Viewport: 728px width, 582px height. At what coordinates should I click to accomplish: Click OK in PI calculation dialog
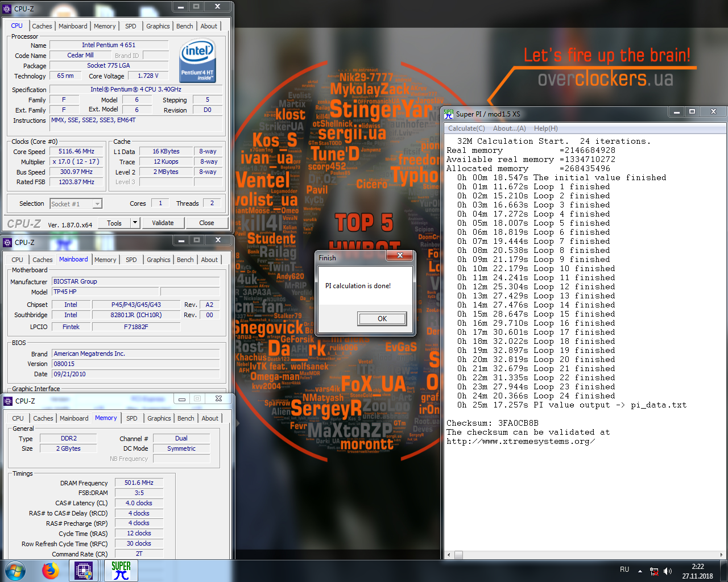[x=382, y=319]
